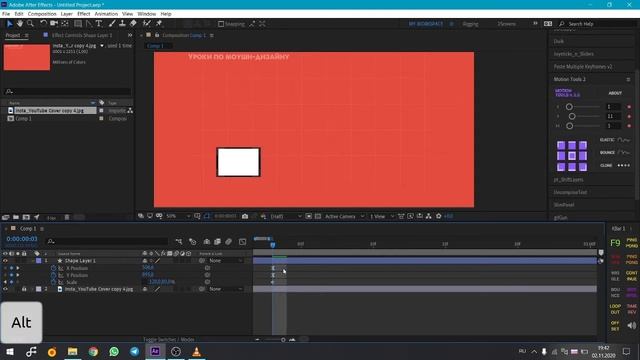This screenshot has height=360, width=640.
Task: Select the Roto Brush tool
Action: (x=147, y=24)
